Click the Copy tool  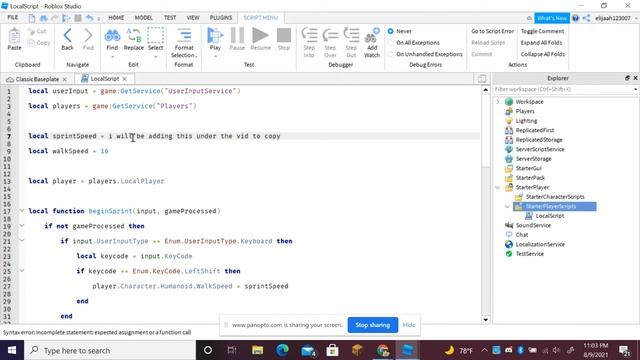[x=39, y=43]
